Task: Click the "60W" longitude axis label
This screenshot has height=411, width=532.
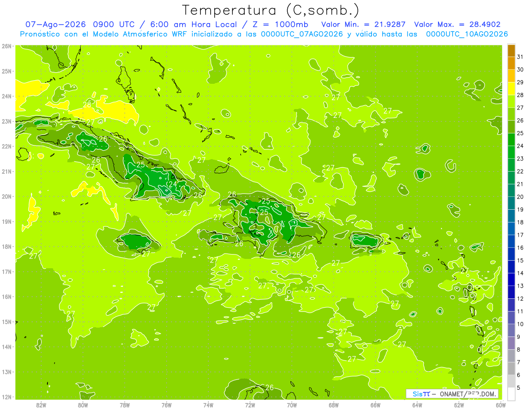Action: (501, 405)
